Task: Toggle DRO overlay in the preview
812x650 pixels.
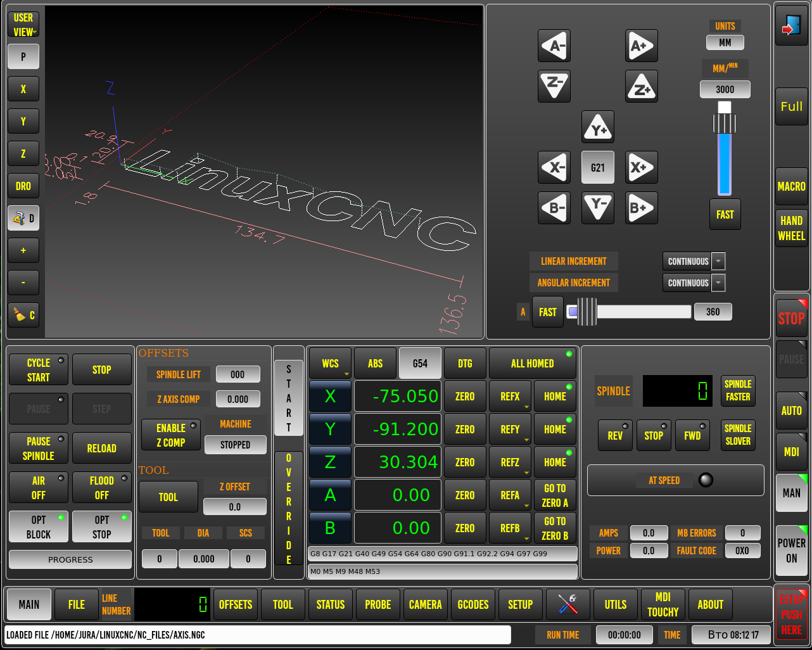Action: (23, 186)
